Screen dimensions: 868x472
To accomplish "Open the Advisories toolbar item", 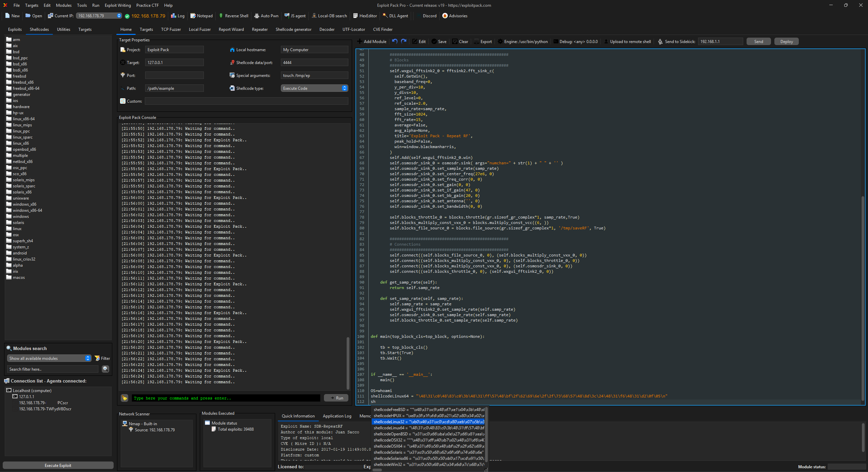I will (455, 16).
